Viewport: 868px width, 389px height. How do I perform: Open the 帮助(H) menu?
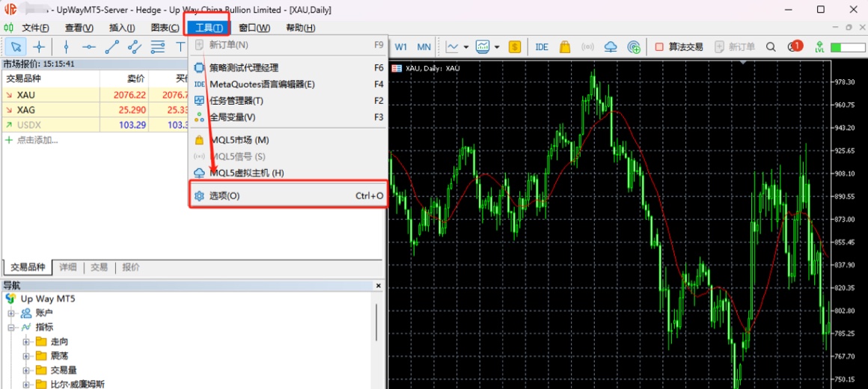[301, 28]
